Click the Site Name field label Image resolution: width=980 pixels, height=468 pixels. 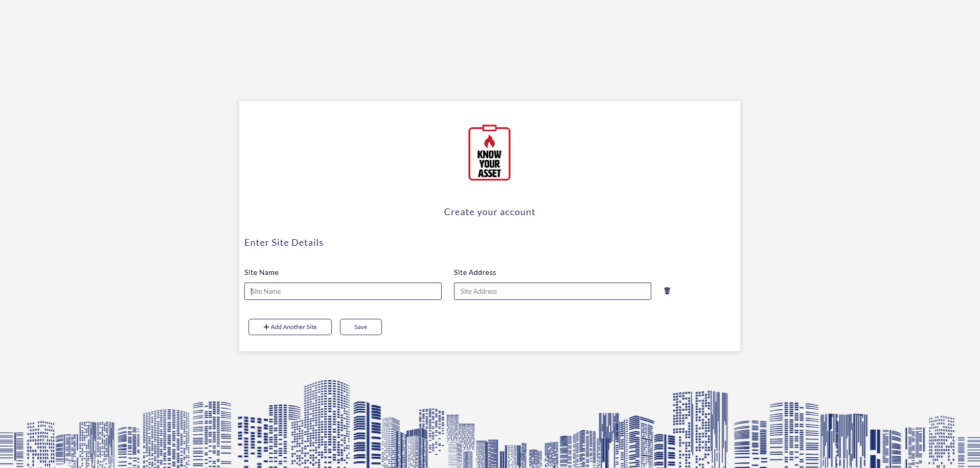tap(261, 272)
